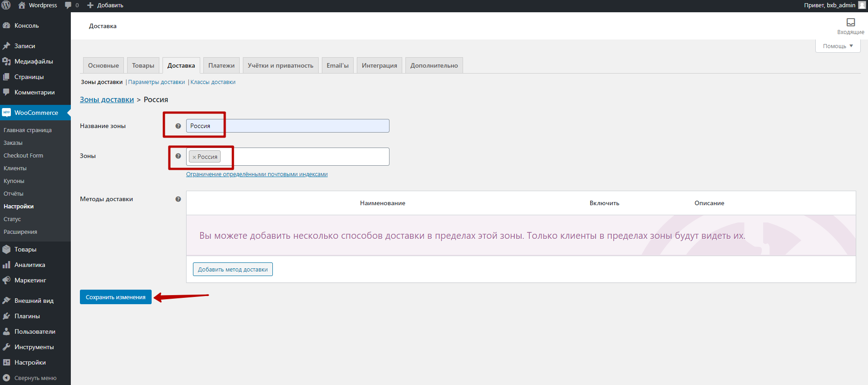The image size is (868, 385).
Task: Open the bxb_admin user avatar
Action: point(862,5)
